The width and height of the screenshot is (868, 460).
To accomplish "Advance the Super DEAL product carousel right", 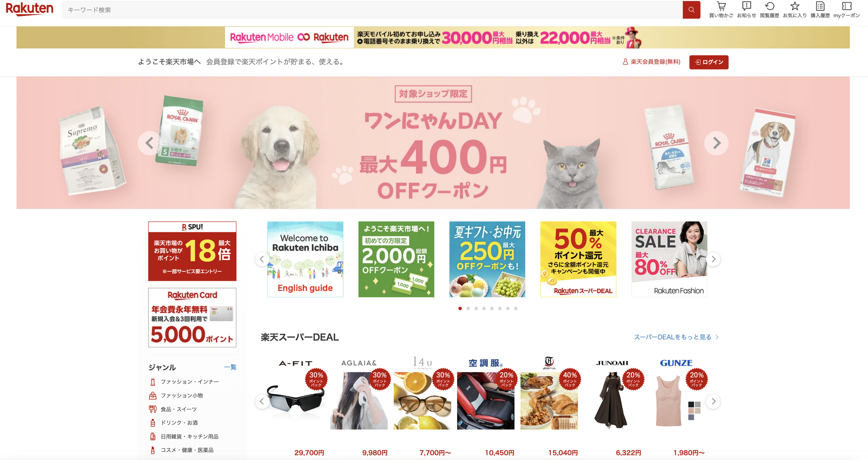I will pyautogui.click(x=713, y=401).
